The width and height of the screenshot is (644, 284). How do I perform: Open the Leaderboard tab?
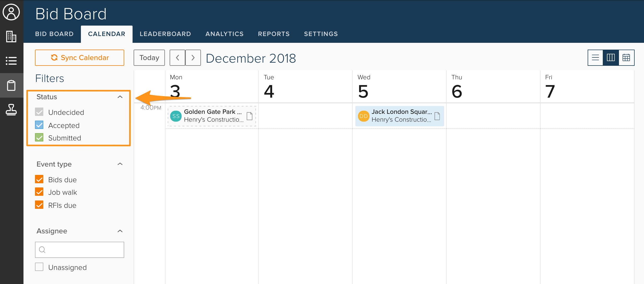tap(165, 34)
